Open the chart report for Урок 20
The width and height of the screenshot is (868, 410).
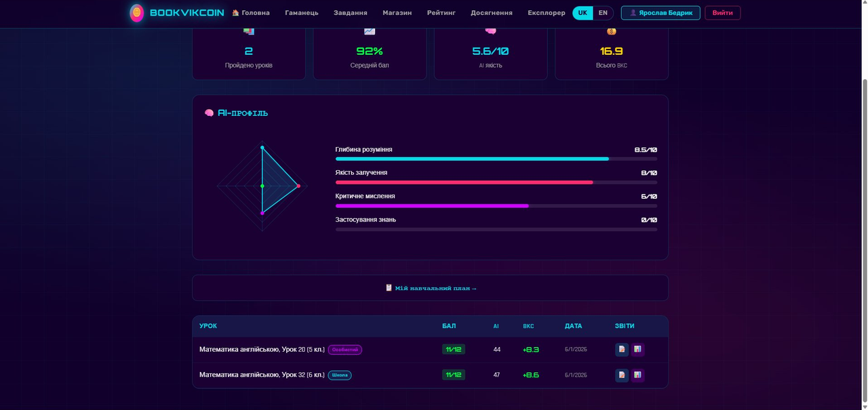pos(637,350)
